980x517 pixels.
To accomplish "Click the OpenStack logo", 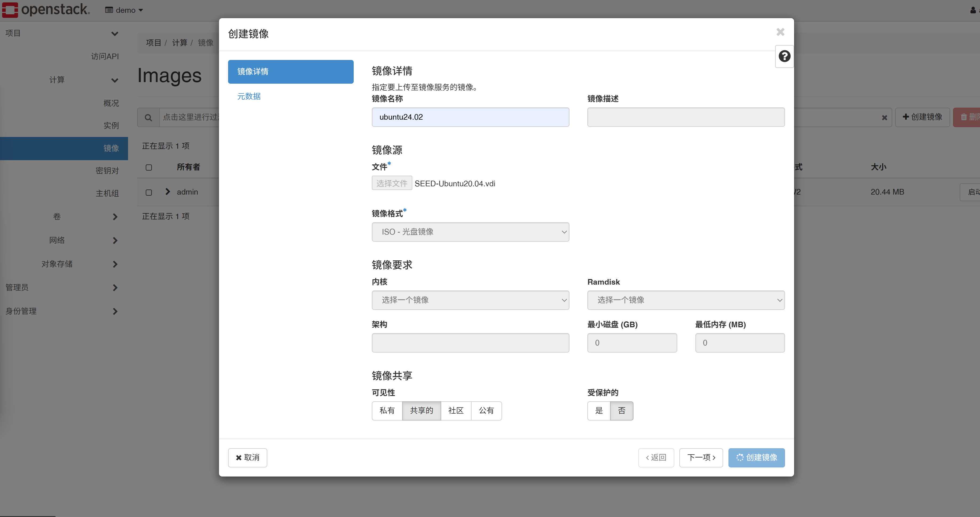I will click(x=46, y=10).
